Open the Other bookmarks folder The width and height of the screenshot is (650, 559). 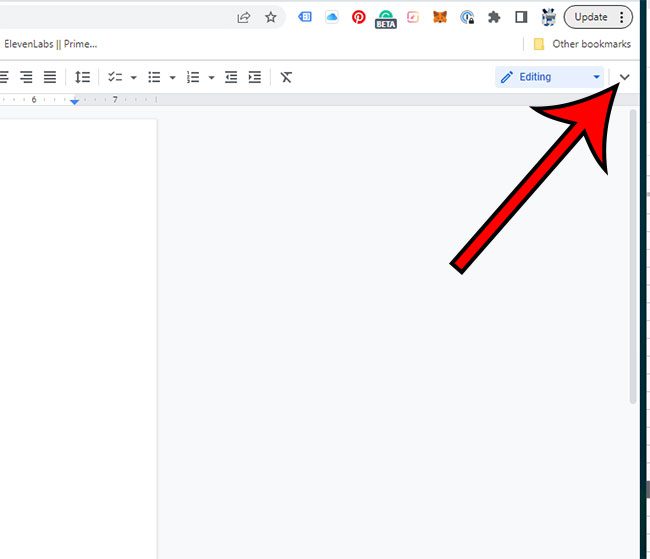[582, 44]
